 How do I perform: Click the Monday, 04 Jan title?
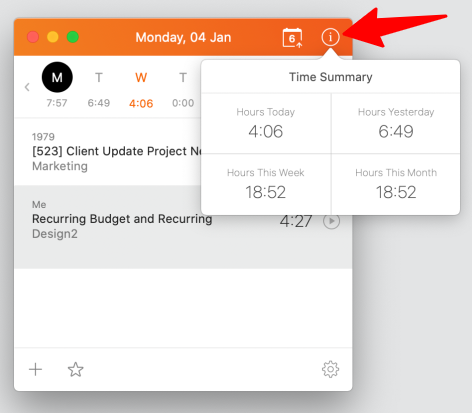click(x=183, y=37)
